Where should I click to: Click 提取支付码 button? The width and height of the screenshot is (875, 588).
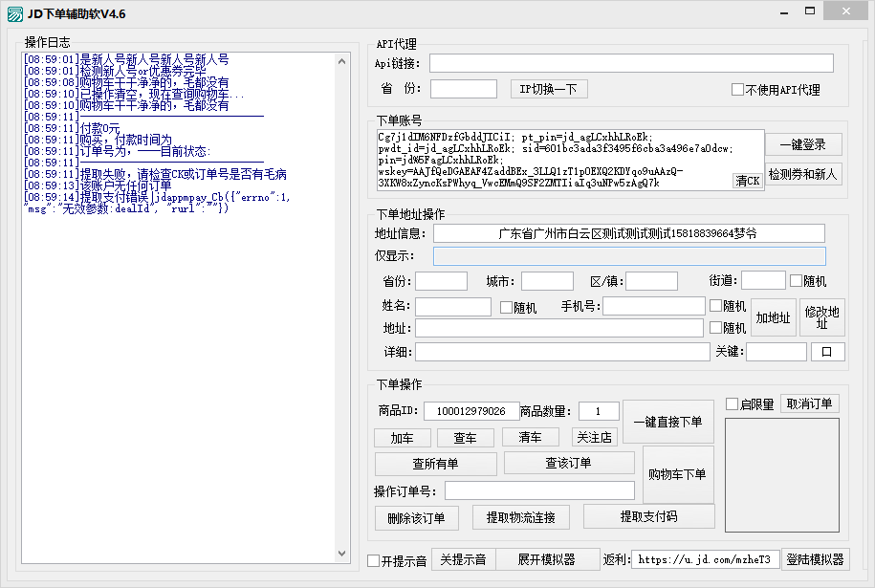tap(648, 516)
